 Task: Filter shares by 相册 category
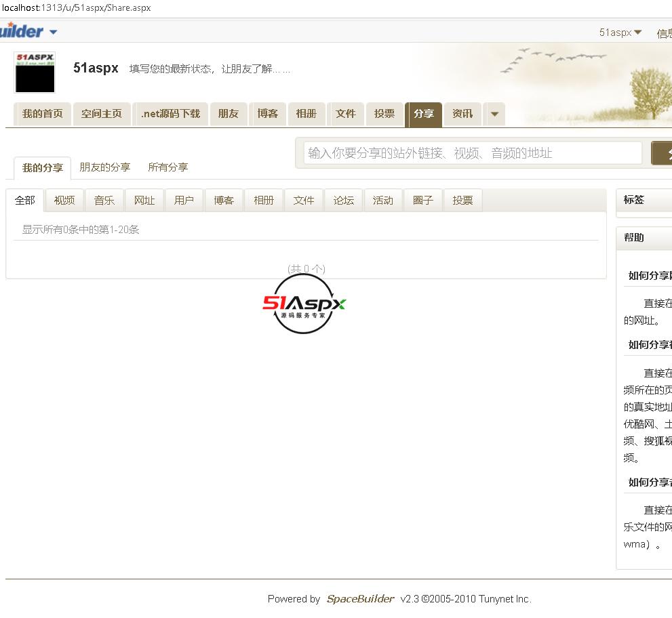pyautogui.click(x=264, y=200)
